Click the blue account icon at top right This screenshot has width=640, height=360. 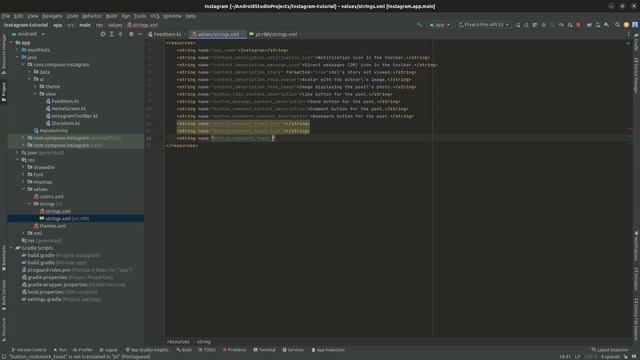point(635,25)
